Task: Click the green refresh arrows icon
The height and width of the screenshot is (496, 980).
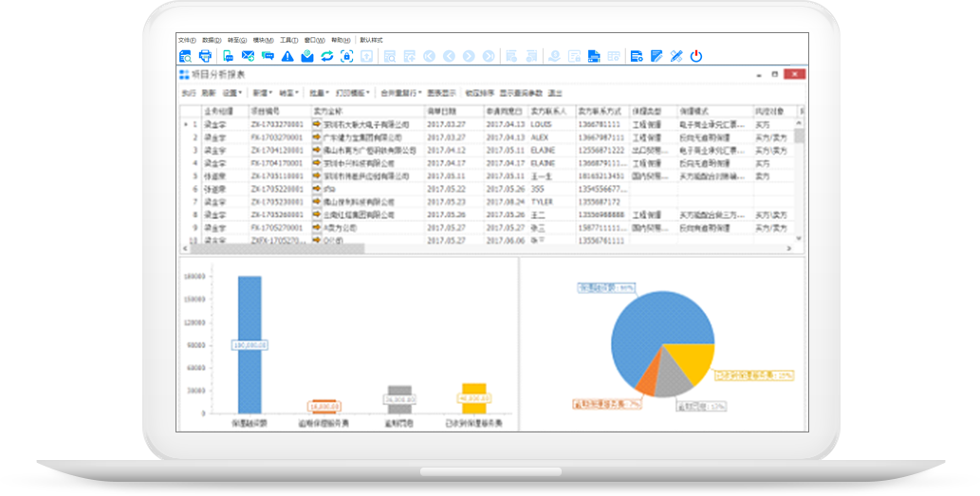Action: 326,57
